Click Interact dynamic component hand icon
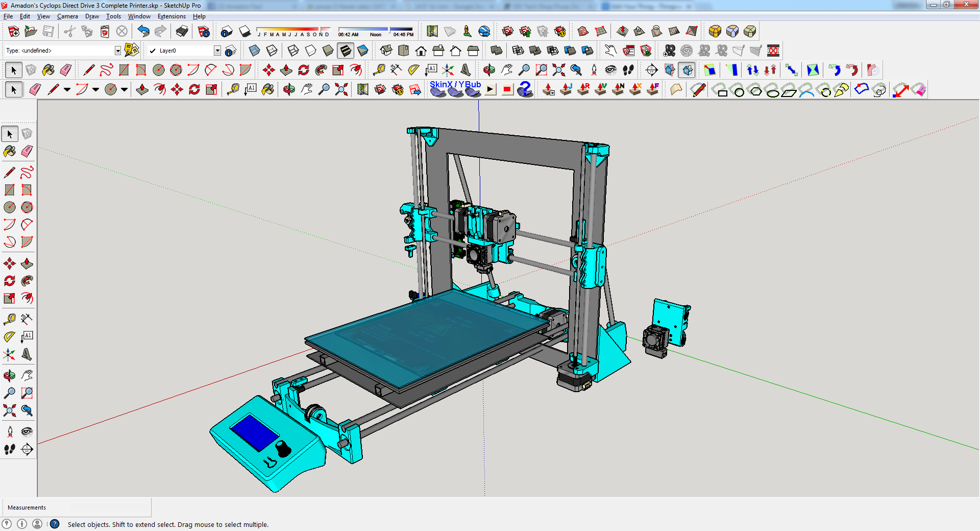This screenshot has width=980, height=531. coord(611,51)
